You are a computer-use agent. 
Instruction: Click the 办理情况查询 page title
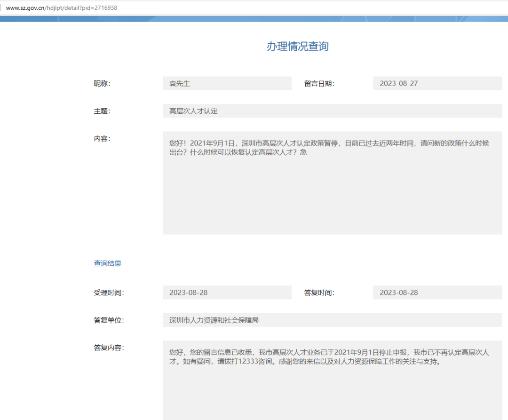coord(297,46)
